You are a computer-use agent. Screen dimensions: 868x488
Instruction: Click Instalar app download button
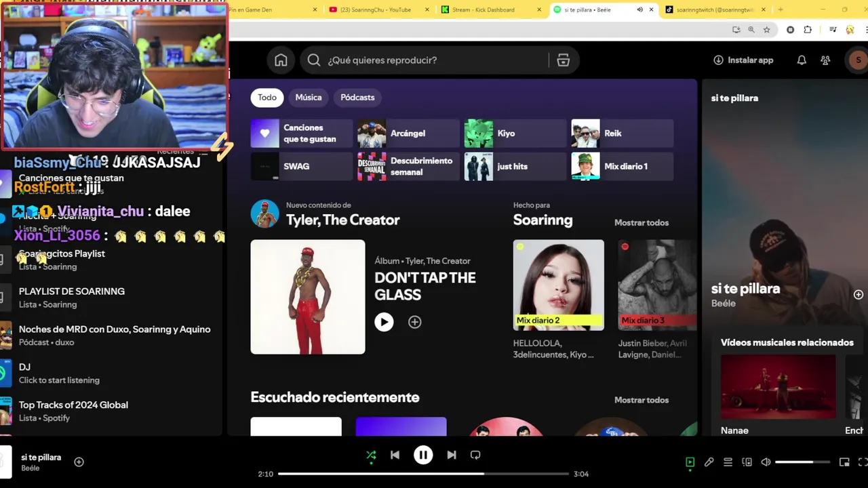(743, 60)
